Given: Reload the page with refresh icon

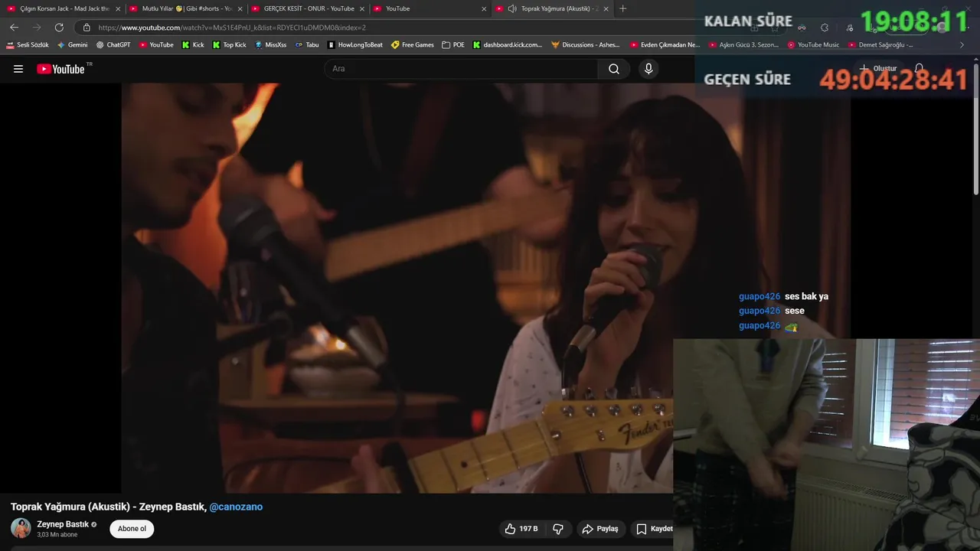Looking at the screenshot, I should 59,28.
